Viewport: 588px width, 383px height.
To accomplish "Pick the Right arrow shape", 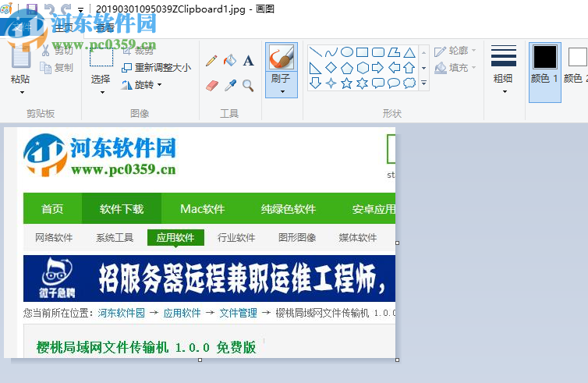I will (x=378, y=68).
